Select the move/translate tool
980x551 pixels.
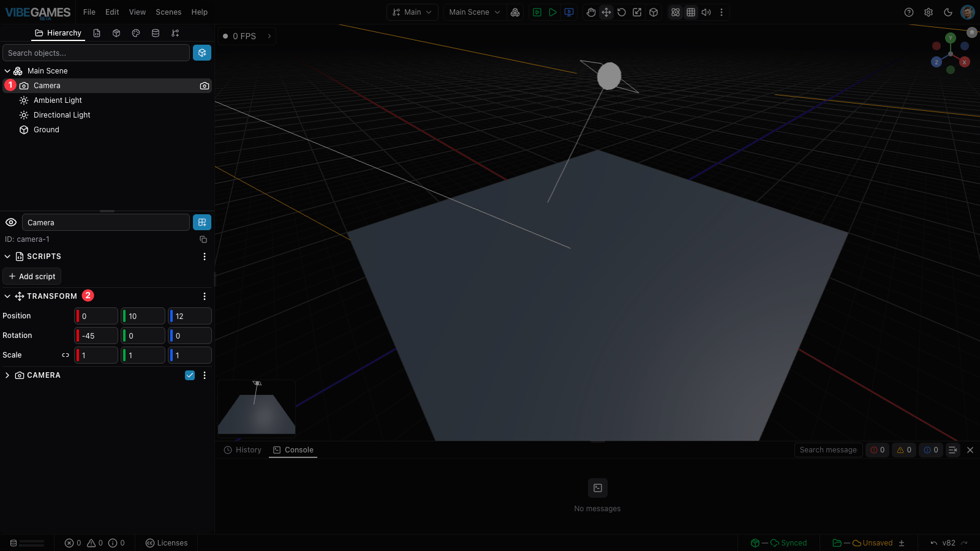(x=606, y=12)
